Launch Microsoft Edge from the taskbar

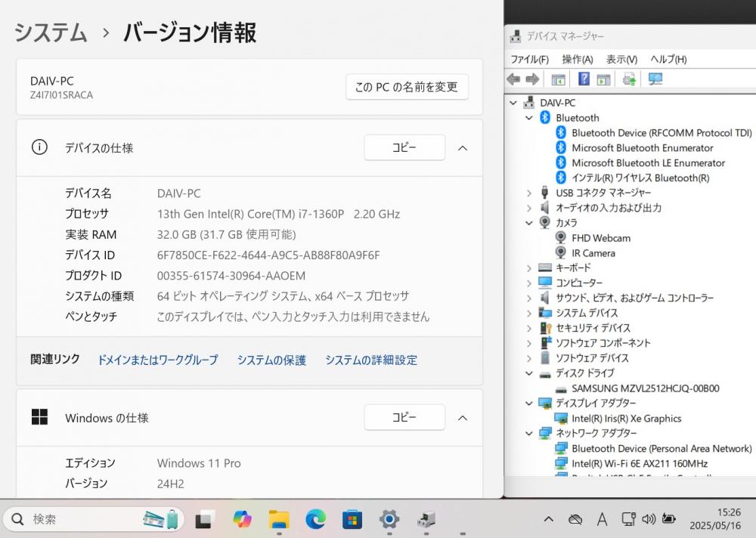[316, 519]
